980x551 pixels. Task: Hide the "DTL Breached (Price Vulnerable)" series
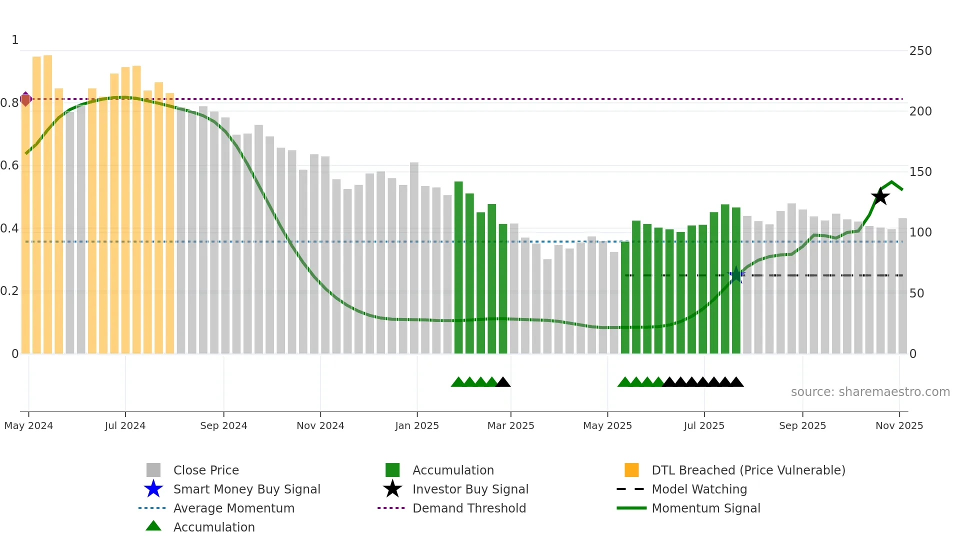pyautogui.click(x=748, y=470)
